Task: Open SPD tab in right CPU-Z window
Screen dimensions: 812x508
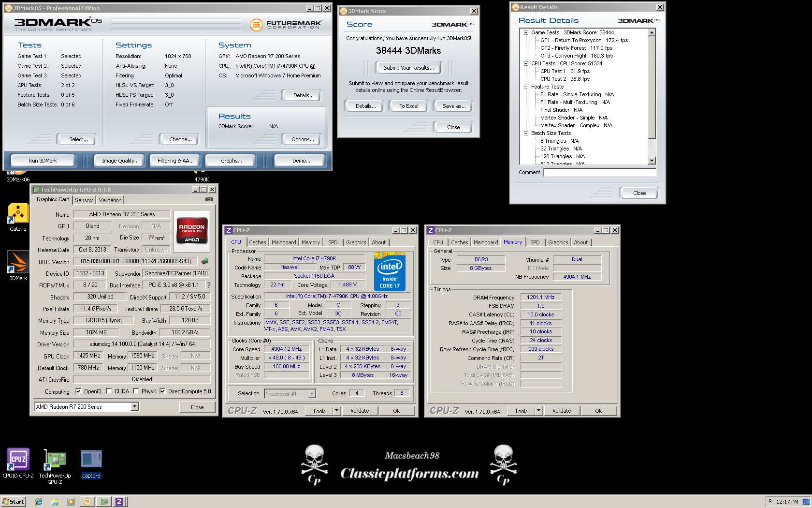Action: 535,242
